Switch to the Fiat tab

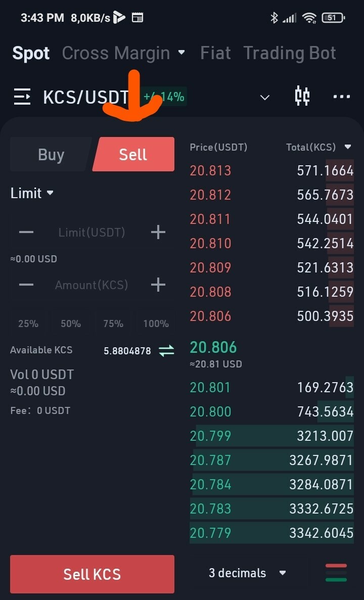pyautogui.click(x=215, y=53)
